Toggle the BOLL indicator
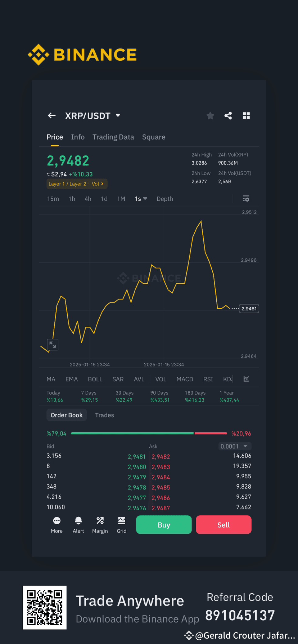 click(95, 379)
